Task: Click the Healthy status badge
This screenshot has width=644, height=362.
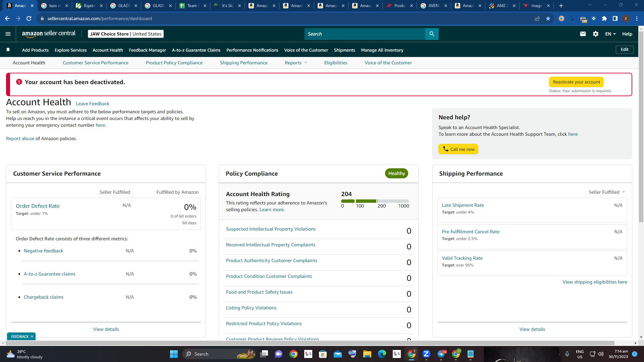Action: (396, 173)
